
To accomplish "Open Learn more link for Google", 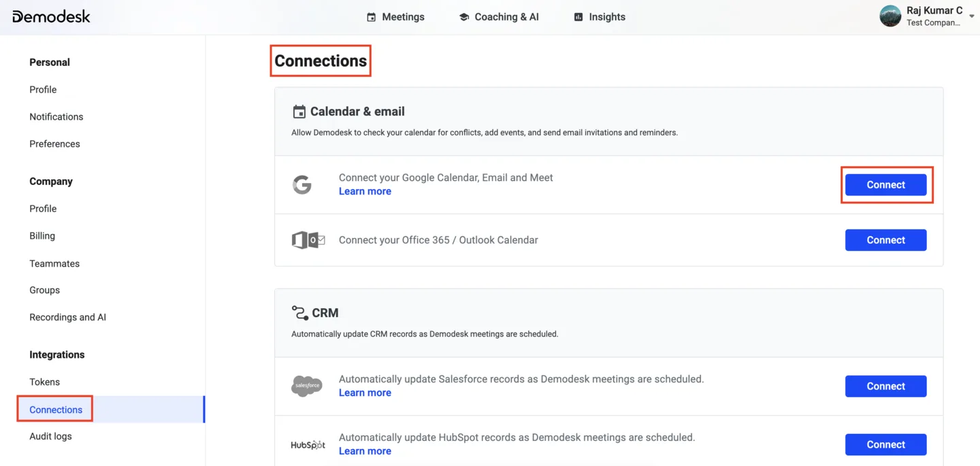I will coord(365,192).
